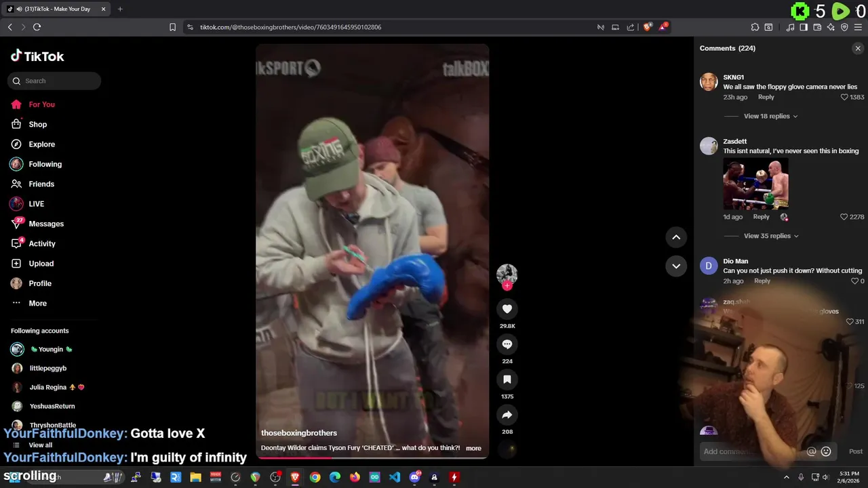This screenshot has width=868, height=488.
Task: Open the Brave Rewards triangle icon
Action: pyautogui.click(x=663, y=27)
